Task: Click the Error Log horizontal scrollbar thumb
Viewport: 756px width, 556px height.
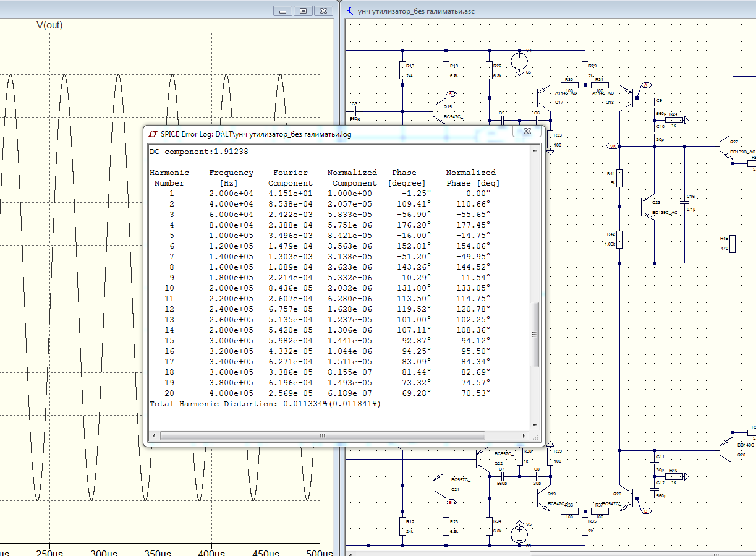Action: (321, 436)
